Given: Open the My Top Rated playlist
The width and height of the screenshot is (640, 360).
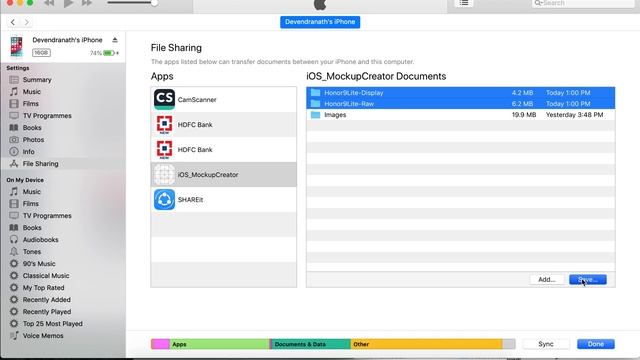Looking at the screenshot, I should pos(43,288).
